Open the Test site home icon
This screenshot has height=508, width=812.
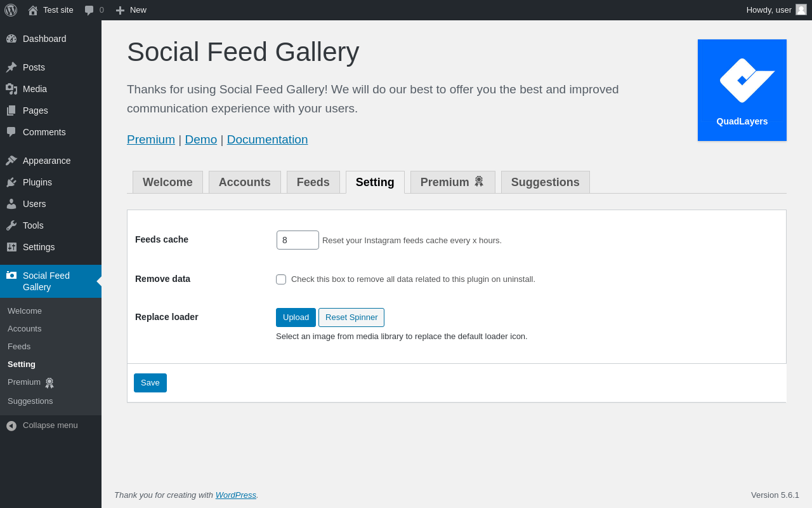[33, 10]
